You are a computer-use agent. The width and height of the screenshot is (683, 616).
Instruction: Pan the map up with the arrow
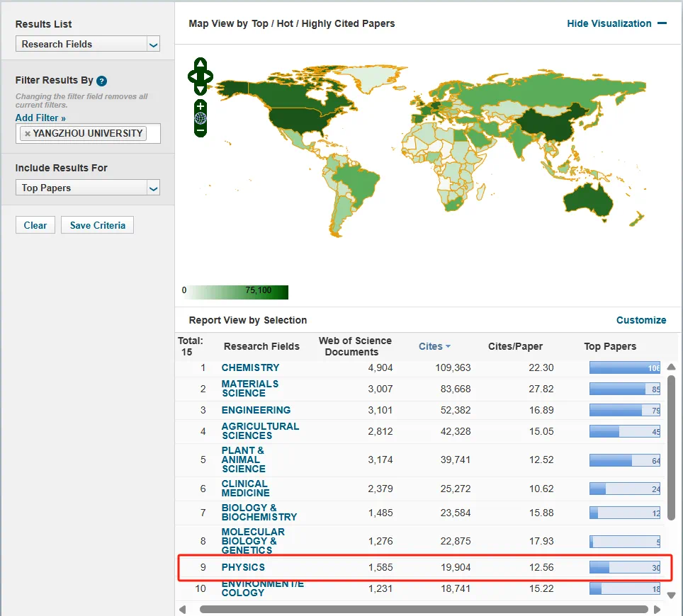(x=201, y=64)
